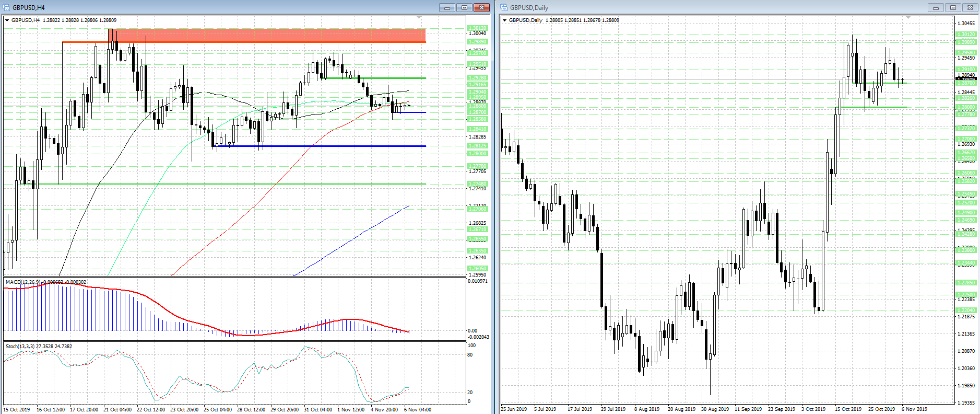Click the 6 Nov 04:00 time label
Viewport: 980px width, 414px height.
[x=418, y=410]
